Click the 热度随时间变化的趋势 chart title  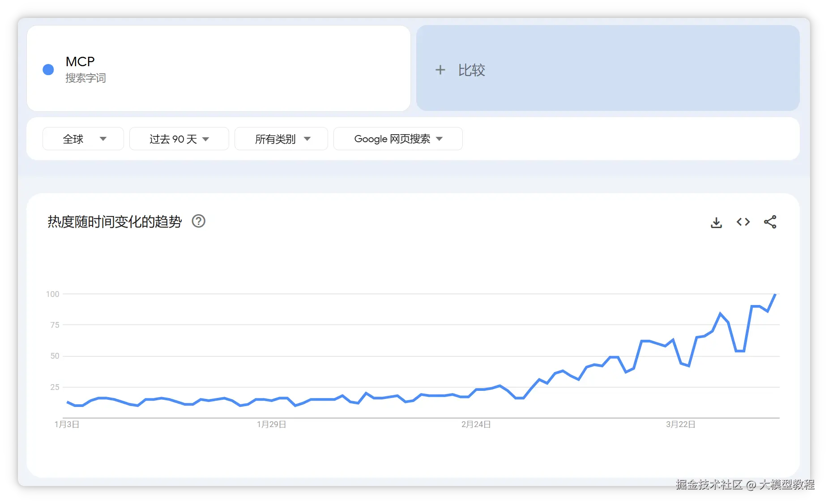click(x=115, y=222)
